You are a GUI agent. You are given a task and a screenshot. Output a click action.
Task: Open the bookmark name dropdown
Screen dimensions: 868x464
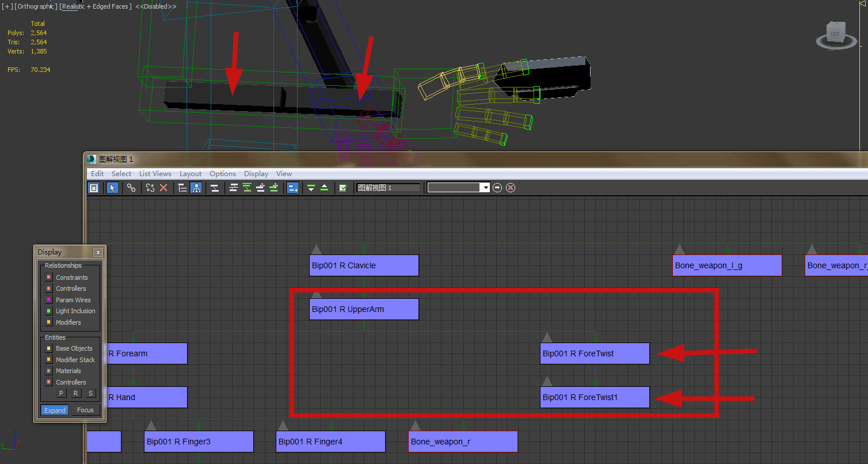pyautogui.click(x=485, y=188)
